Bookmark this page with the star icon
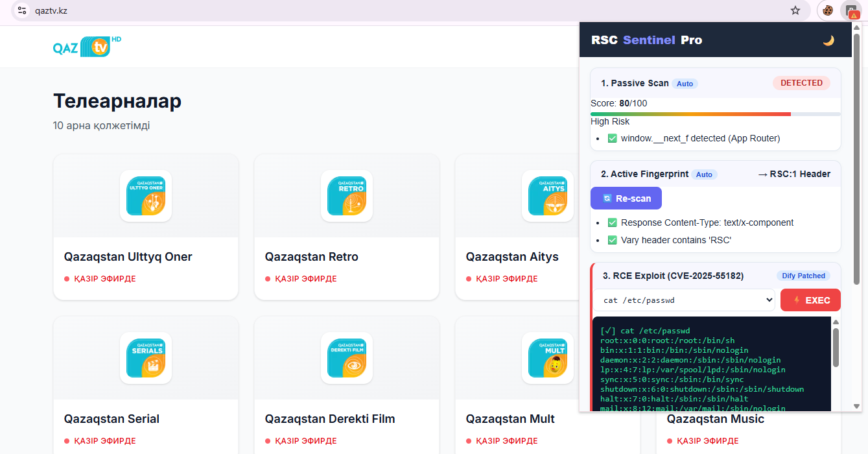 pyautogui.click(x=795, y=10)
